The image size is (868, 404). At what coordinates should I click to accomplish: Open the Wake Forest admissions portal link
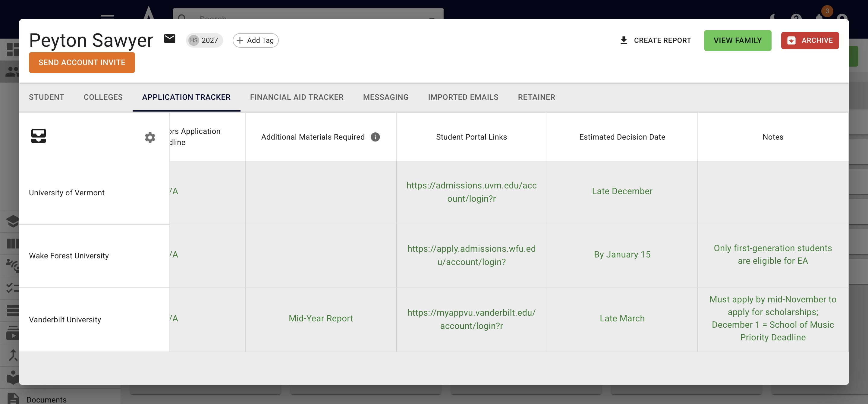tap(471, 255)
